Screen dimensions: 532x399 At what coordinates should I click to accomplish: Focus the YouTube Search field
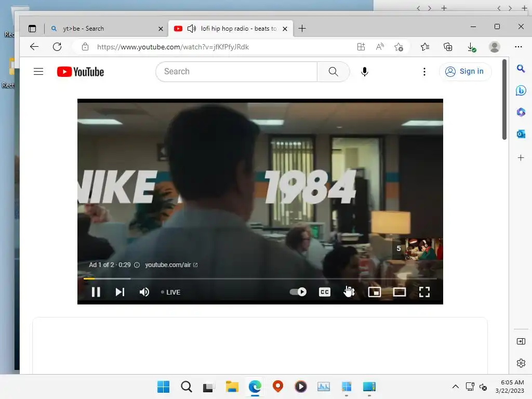tap(236, 72)
